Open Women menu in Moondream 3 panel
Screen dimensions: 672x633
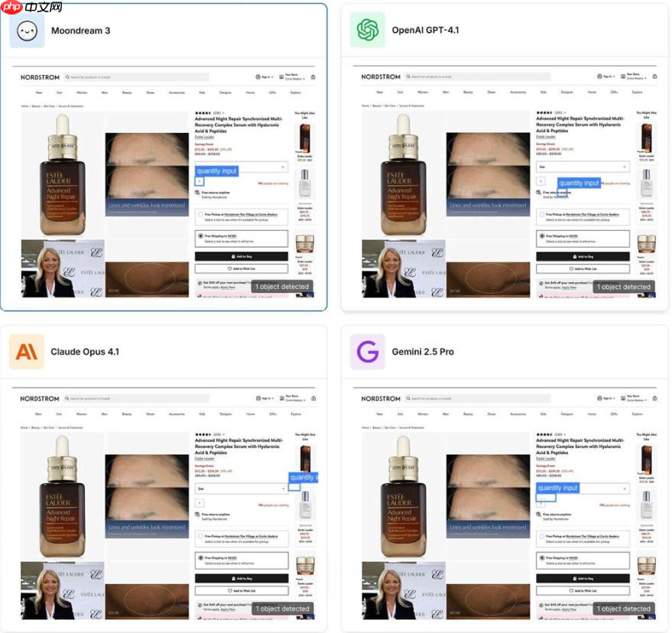pyautogui.click(x=82, y=93)
